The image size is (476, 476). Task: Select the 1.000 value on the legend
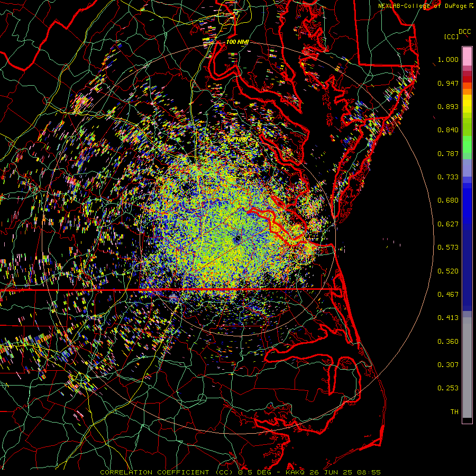pyautogui.click(x=448, y=59)
